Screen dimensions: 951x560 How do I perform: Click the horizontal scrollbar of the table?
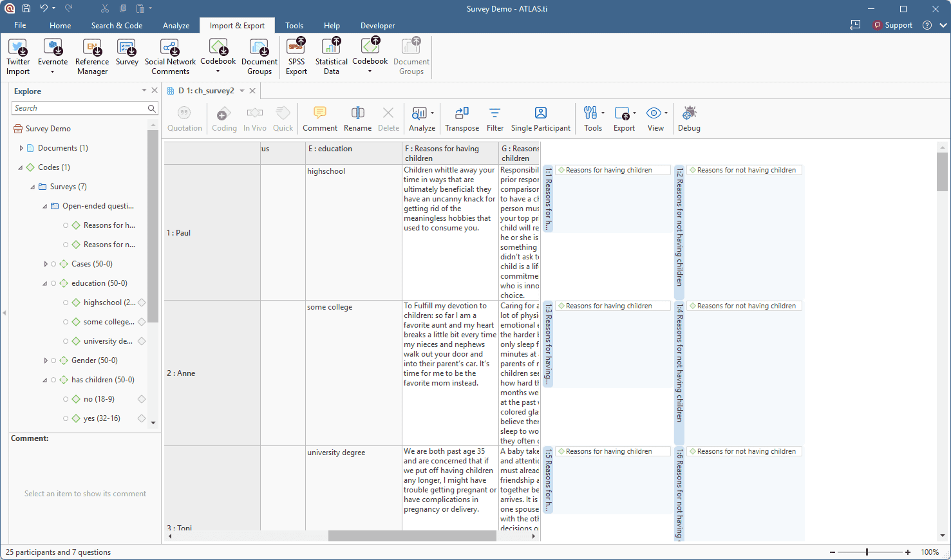pos(412,536)
